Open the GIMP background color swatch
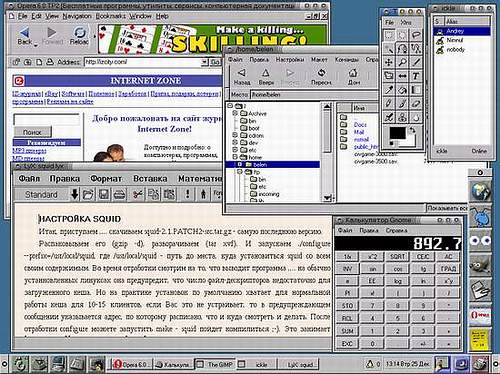The height and width of the screenshot is (374, 500). click(x=411, y=141)
